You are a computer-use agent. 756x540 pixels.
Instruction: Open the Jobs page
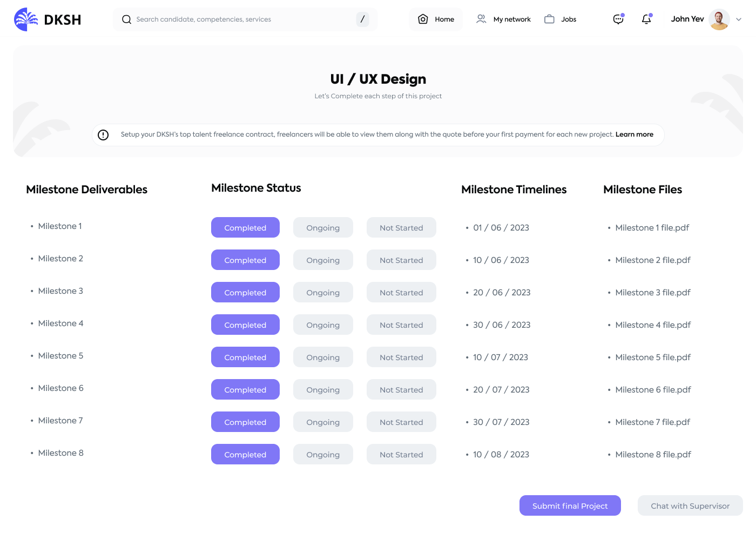click(x=561, y=19)
